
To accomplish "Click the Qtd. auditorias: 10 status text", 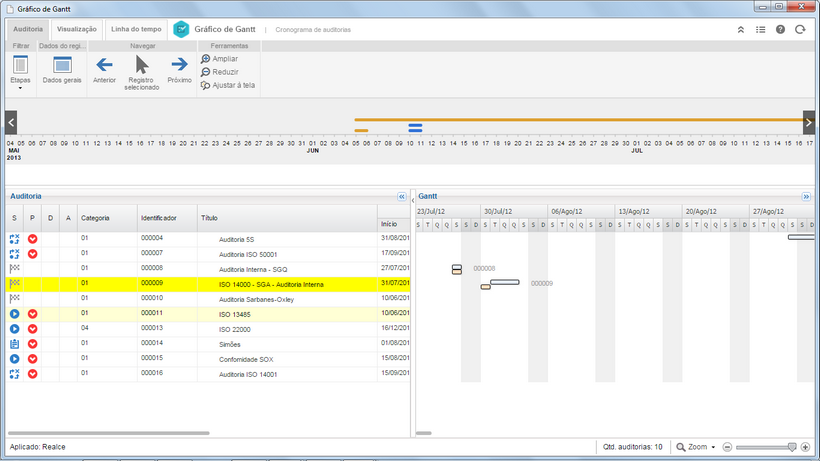I will click(x=632, y=447).
